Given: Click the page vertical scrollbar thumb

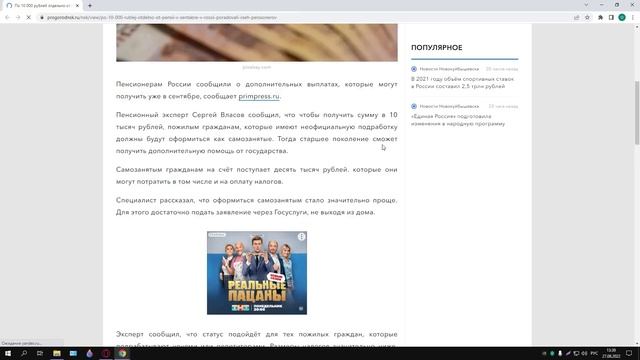Looking at the screenshot, I should tap(637, 112).
